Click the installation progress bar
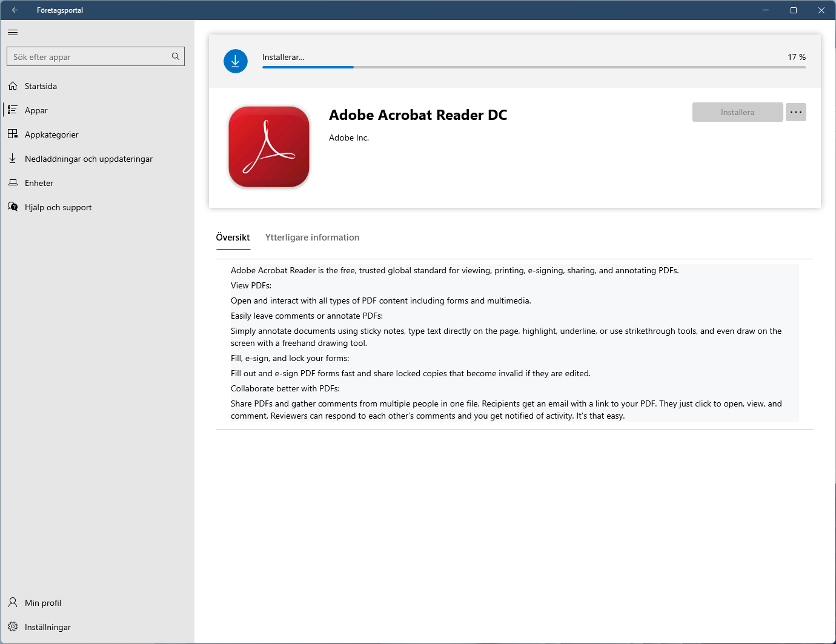Screen dimensions: 836x644 pyautogui.click(x=534, y=67)
